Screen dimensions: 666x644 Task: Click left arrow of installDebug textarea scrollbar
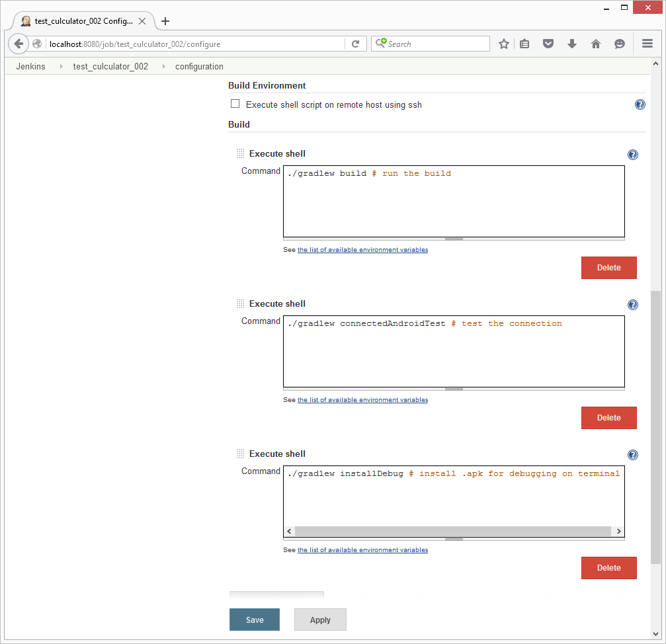pyautogui.click(x=289, y=531)
